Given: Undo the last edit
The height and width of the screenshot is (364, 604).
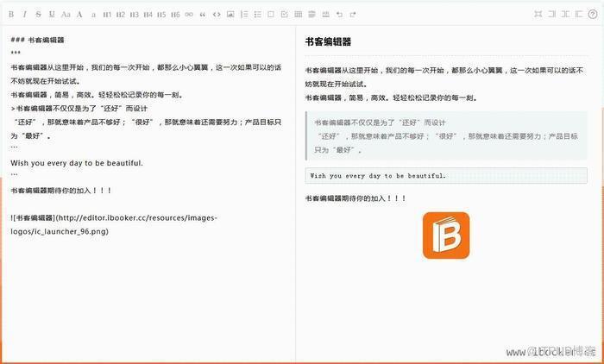Looking at the screenshot, I should [x=339, y=15].
